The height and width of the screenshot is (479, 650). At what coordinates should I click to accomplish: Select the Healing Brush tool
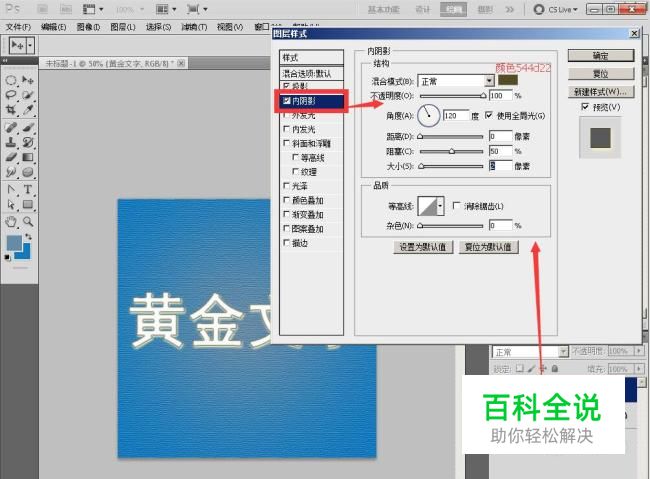(x=11, y=127)
